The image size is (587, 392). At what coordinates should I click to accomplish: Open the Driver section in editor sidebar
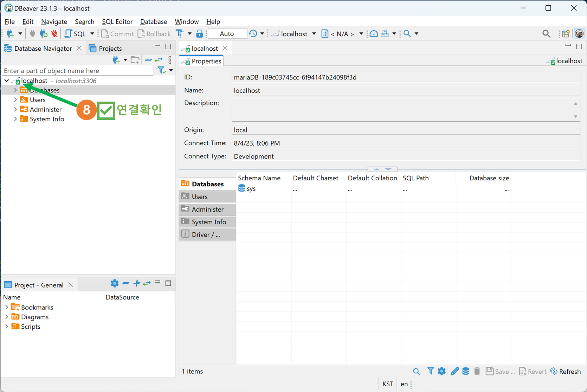[x=207, y=234]
